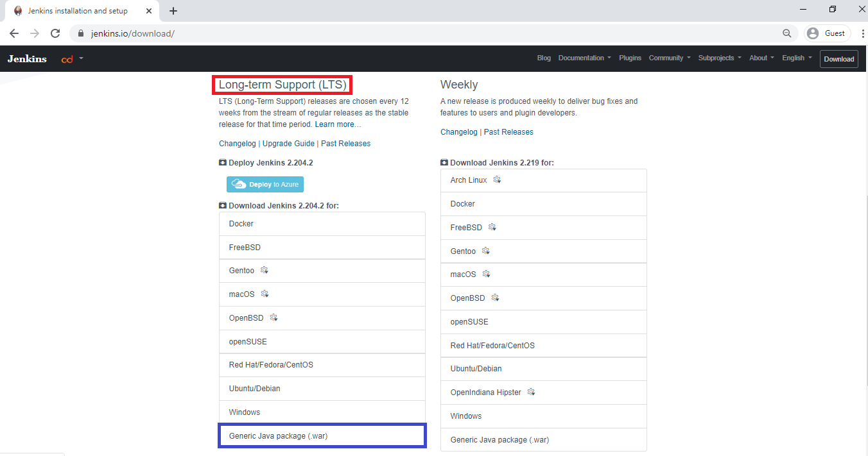
Task: Expand the Documentation dropdown
Action: pos(584,58)
